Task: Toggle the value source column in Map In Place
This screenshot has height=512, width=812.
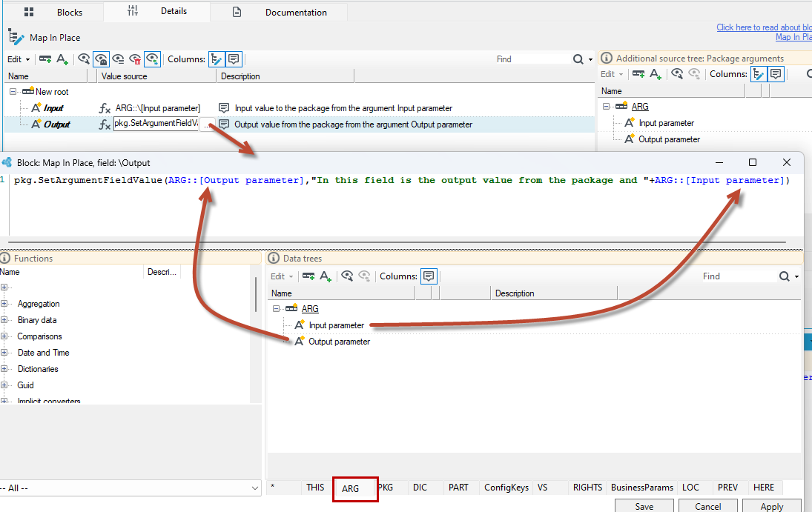Action: click(x=217, y=59)
